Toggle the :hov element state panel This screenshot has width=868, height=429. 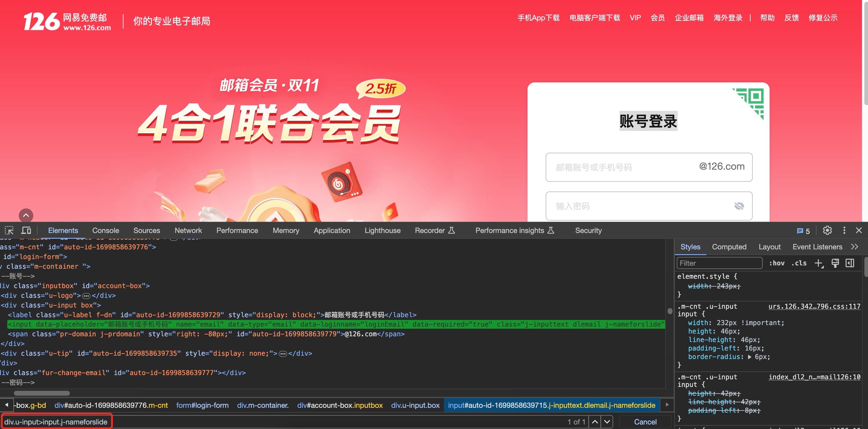pyautogui.click(x=776, y=263)
